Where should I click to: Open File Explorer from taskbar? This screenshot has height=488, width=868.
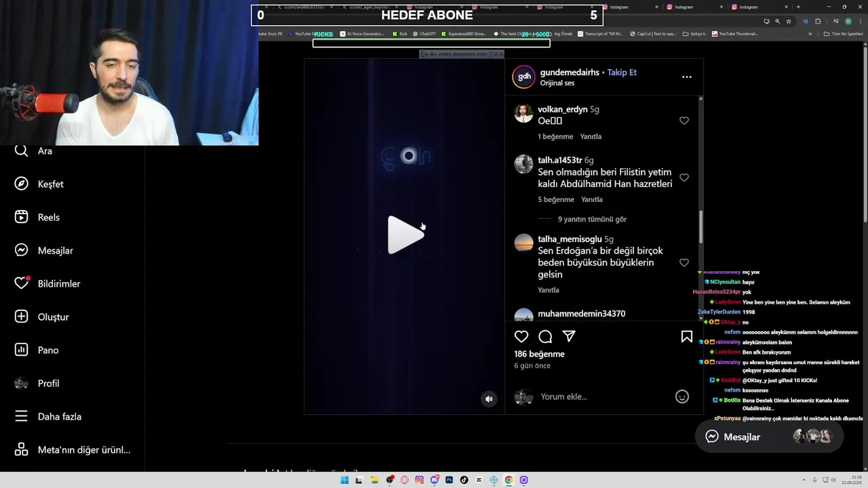(374, 480)
